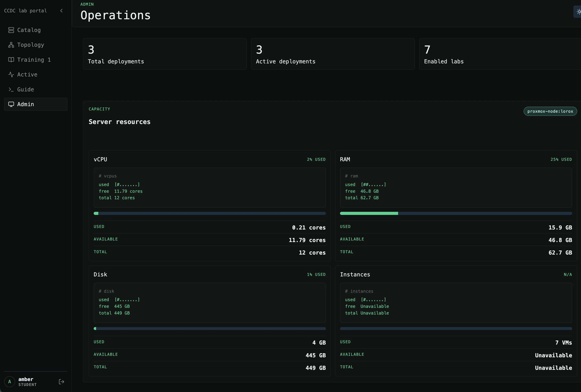Click the Admin monitor icon

click(11, 104)
